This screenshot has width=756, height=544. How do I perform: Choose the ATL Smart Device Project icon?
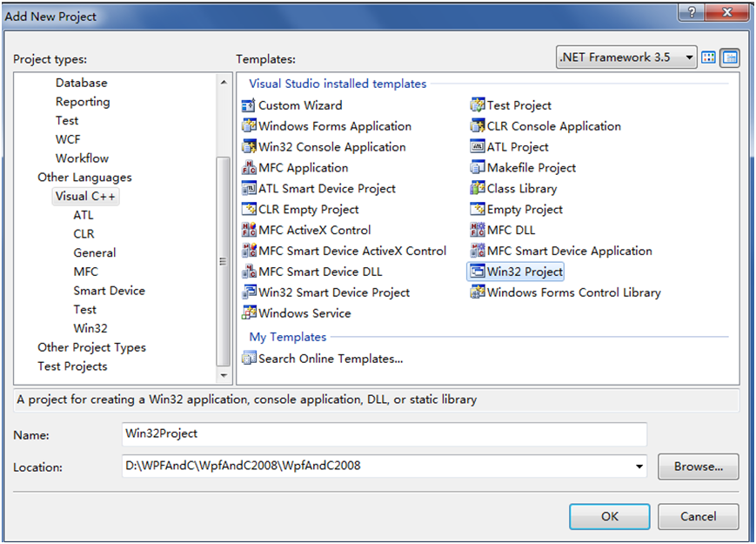click(x=249, y=188)
